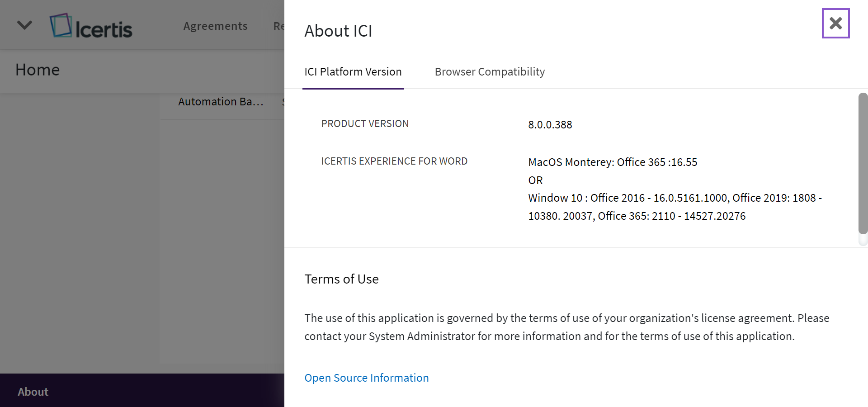
Task: Click the Home page heading
Action: [x=38, y=70]
